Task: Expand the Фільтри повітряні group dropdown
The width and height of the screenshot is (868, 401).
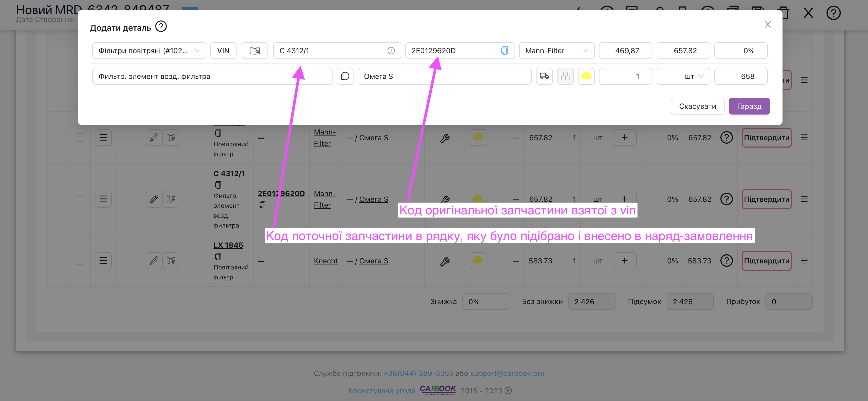Action: click(x=149, y=51)
